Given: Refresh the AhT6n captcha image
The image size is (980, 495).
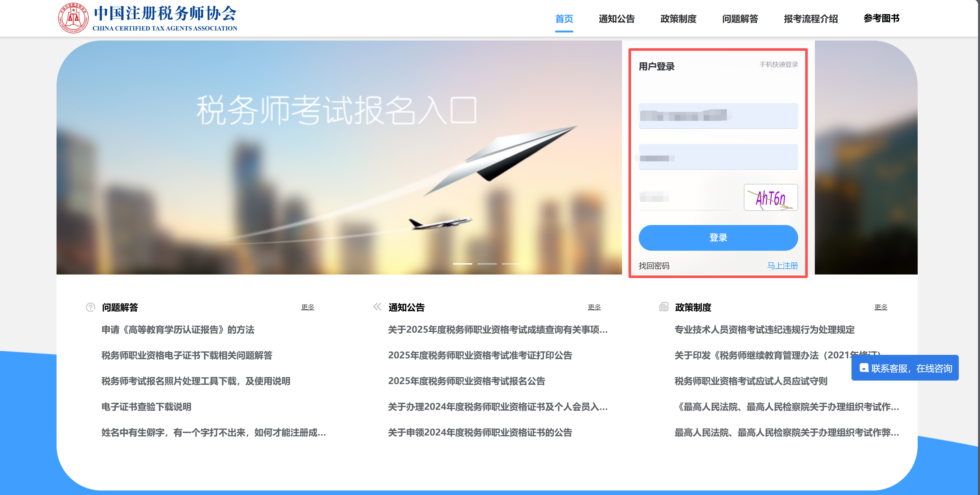Looking at the screenshot, I should pos(771,197).
